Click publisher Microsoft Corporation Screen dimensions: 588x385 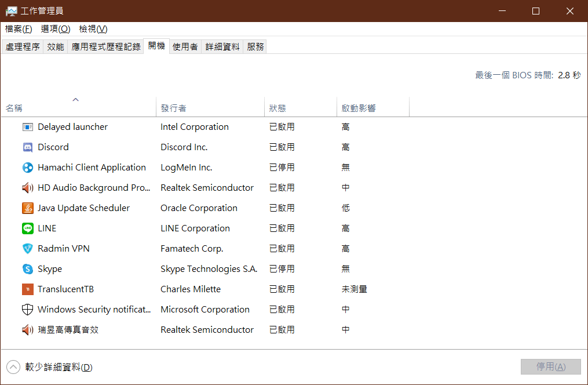pyautogui.click(x=205, y=310)
